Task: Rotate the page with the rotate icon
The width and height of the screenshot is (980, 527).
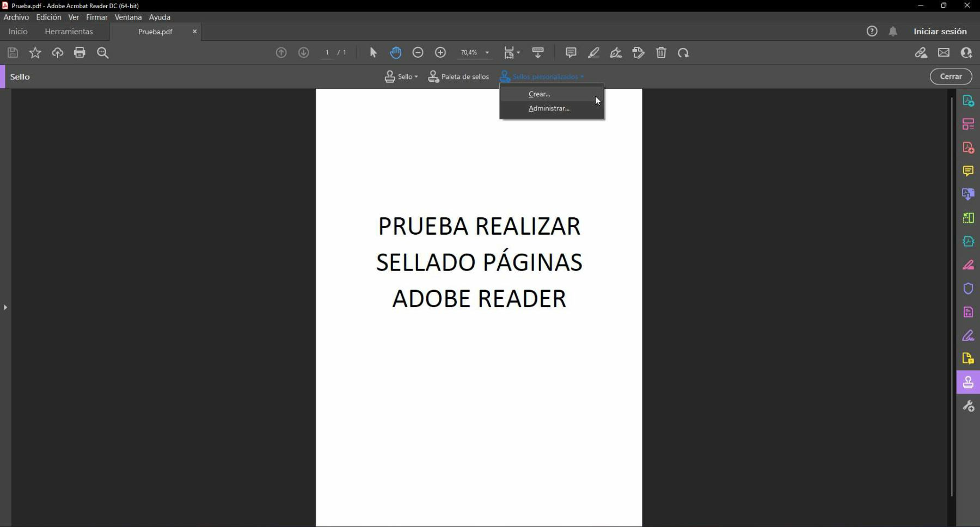Action: click(683, 53)
